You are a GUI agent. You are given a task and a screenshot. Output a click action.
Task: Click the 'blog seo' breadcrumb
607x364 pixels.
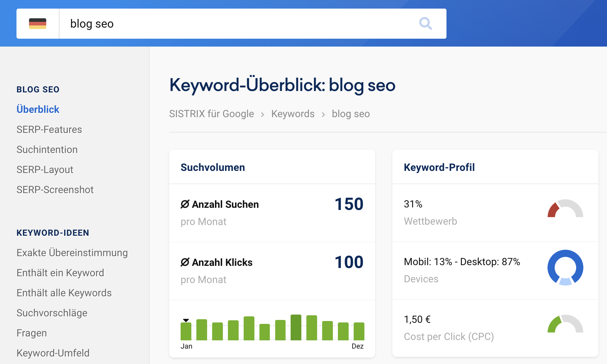(351, 114)
